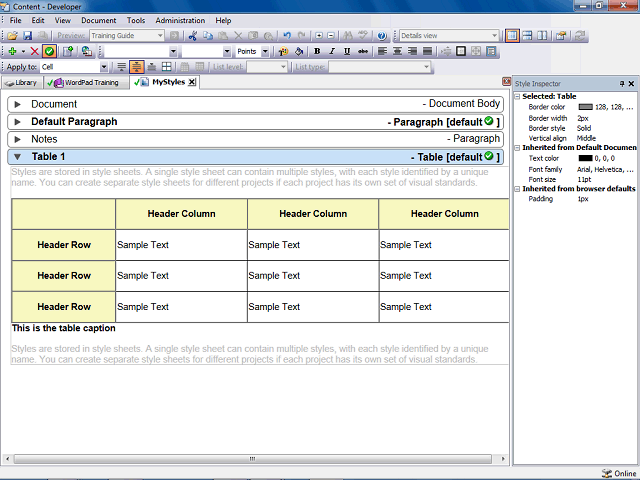Open Help with the question mark icon
Screen dimensions: 640x480
click(x=382, y=36)
